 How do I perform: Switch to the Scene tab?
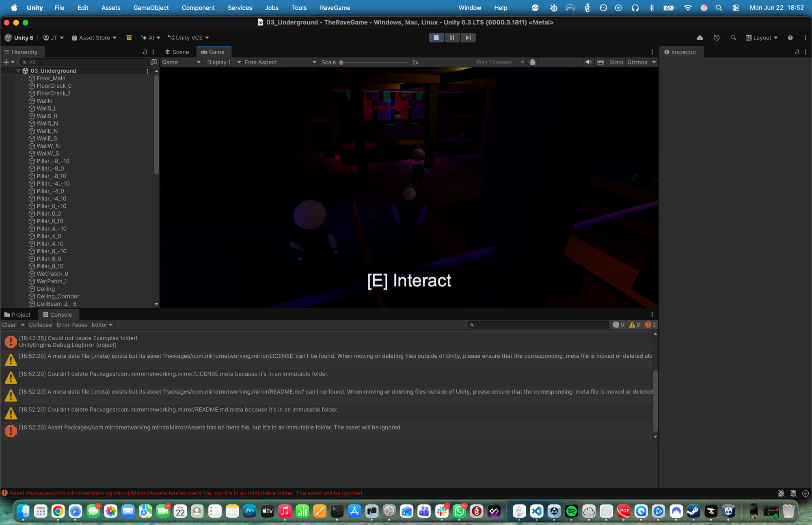(x=177, y=52)
